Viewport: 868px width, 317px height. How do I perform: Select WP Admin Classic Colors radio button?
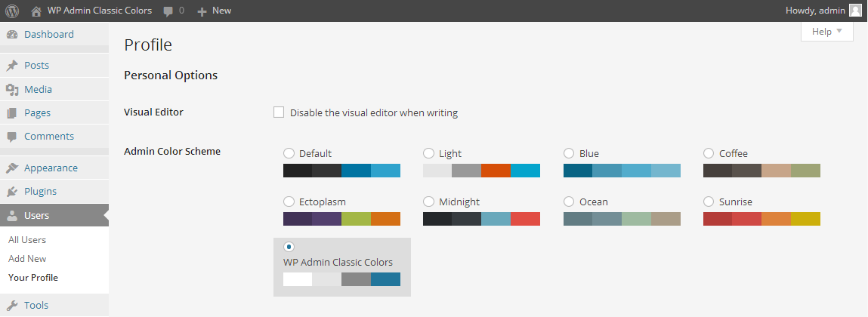289,247
